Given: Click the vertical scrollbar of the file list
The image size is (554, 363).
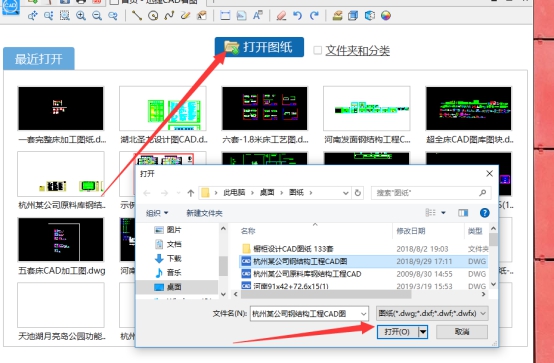Looking at the screenshot, I should [x=494, y=256].
